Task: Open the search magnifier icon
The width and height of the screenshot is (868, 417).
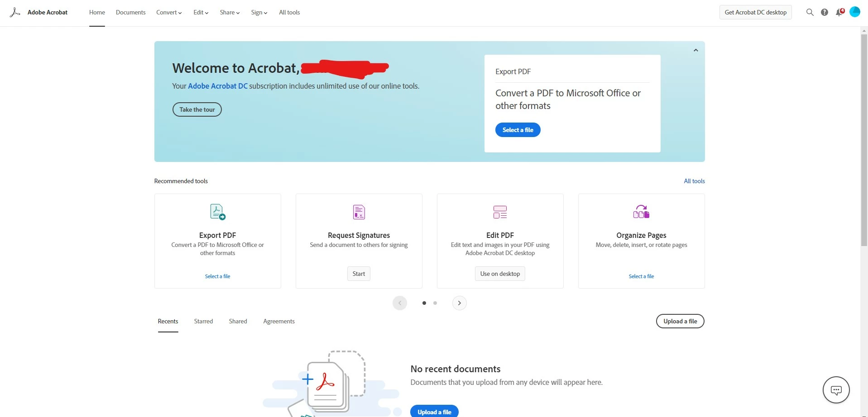Action: point(810,12)
